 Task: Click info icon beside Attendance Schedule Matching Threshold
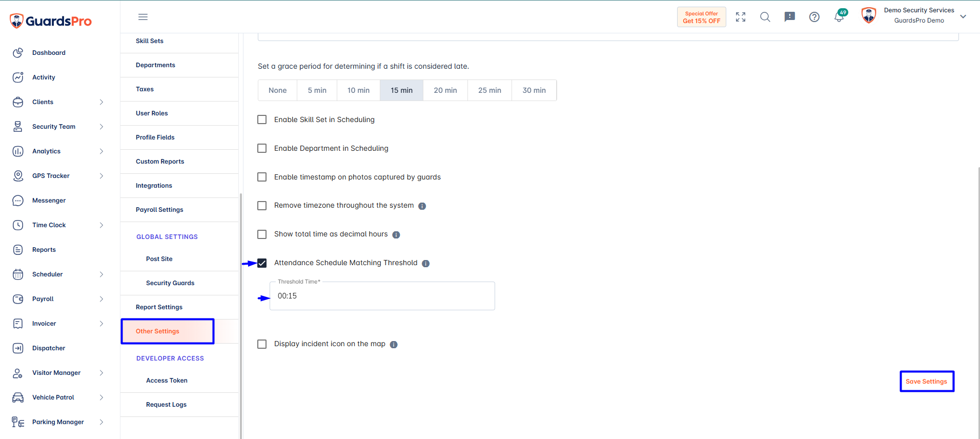[425, 264]
